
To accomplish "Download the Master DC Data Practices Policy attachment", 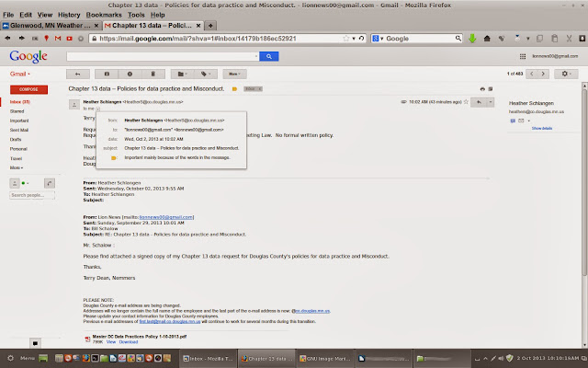I will (x=129, y=342).
